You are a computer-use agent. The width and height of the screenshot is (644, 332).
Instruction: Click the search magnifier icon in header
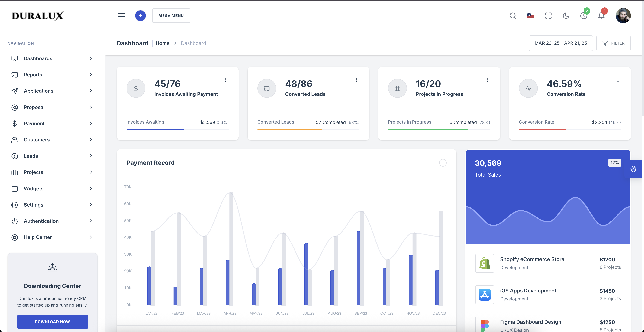[513, 16]
